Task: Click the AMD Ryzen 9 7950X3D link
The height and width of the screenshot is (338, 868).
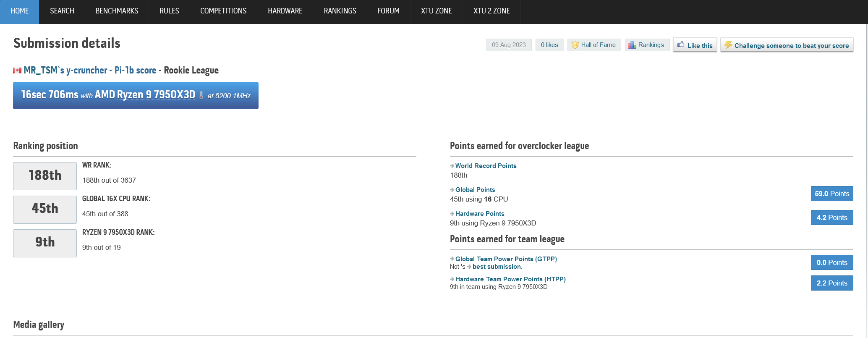Action: pyautogui.click(x=145, y=95)
